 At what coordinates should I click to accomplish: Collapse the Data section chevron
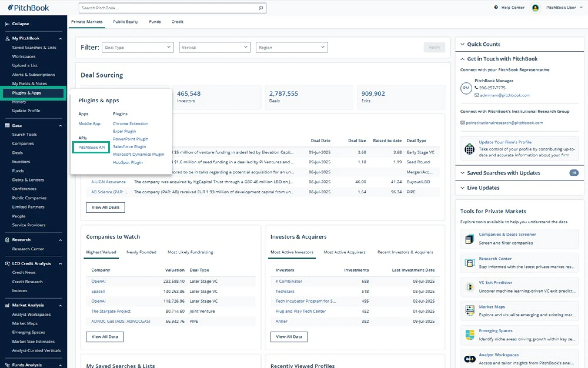60,126
